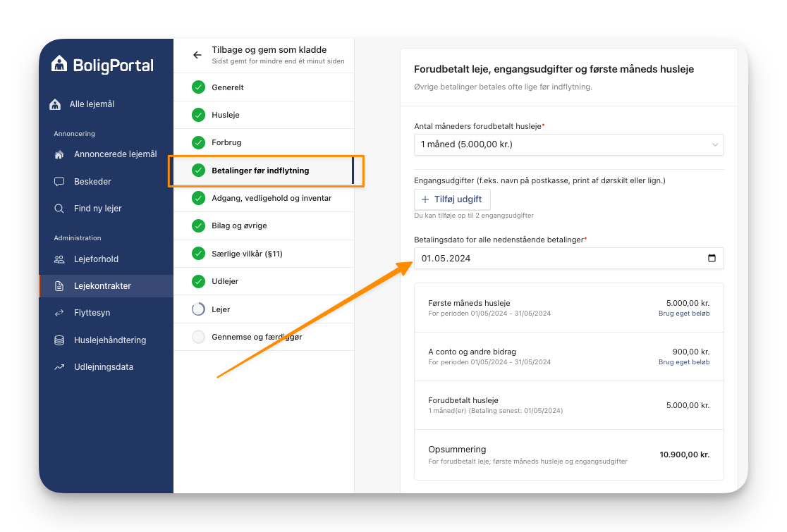Open Adgang, vedligehold og inventar step
This screenshot has height=532, width=787.
click(x=264, y=198)
